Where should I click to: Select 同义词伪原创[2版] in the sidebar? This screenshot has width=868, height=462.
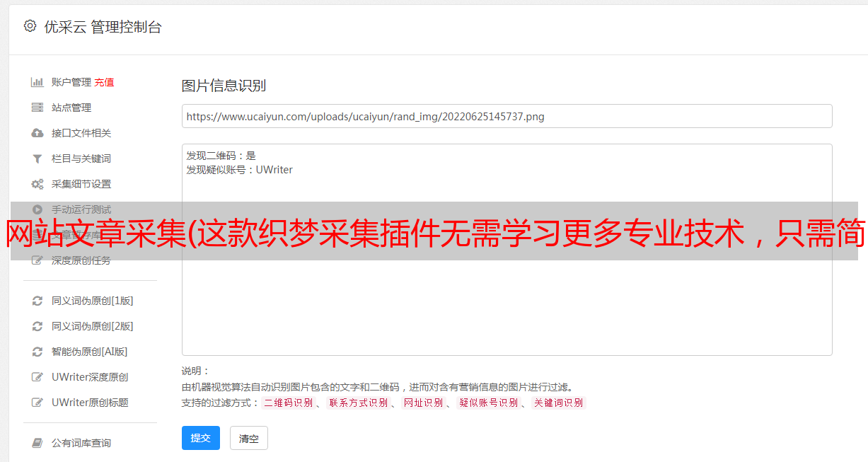(x=92, y=326)
